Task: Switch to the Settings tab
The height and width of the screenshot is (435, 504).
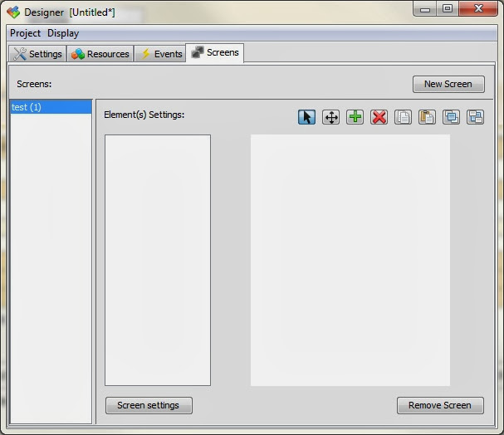Action: pos(37,54)
